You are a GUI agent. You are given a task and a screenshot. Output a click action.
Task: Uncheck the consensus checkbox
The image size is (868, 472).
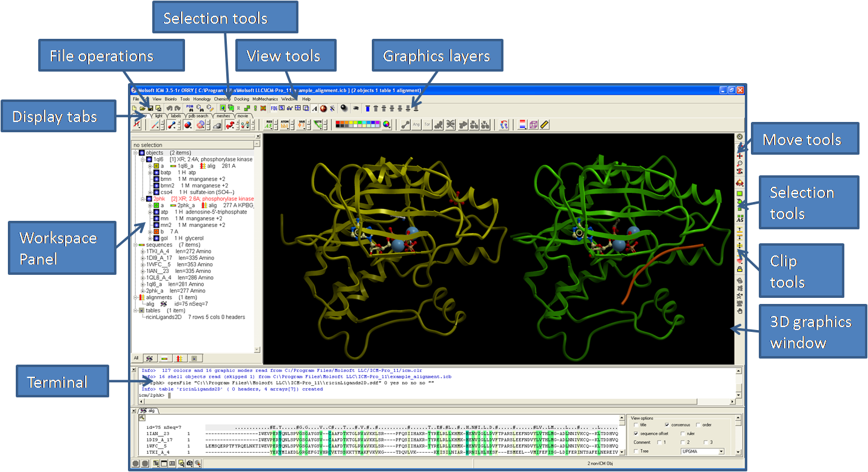(x=667, y=425)
